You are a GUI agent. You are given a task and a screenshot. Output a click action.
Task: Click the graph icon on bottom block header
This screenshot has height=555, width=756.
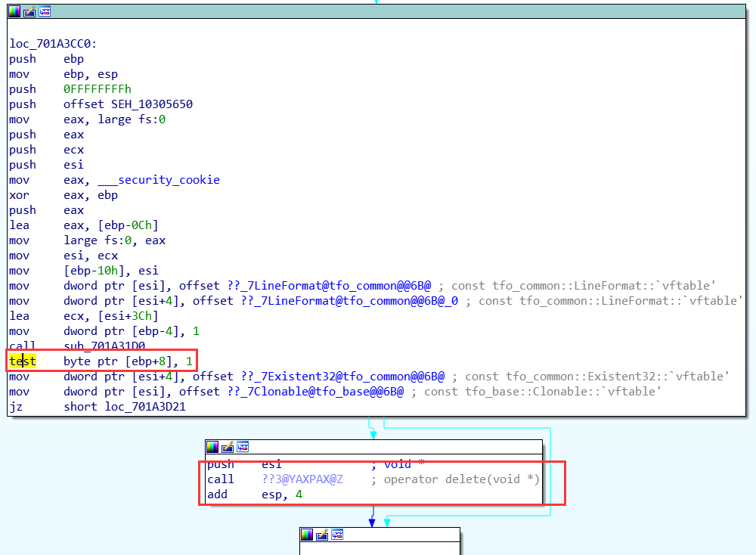(x=338, y=535)
